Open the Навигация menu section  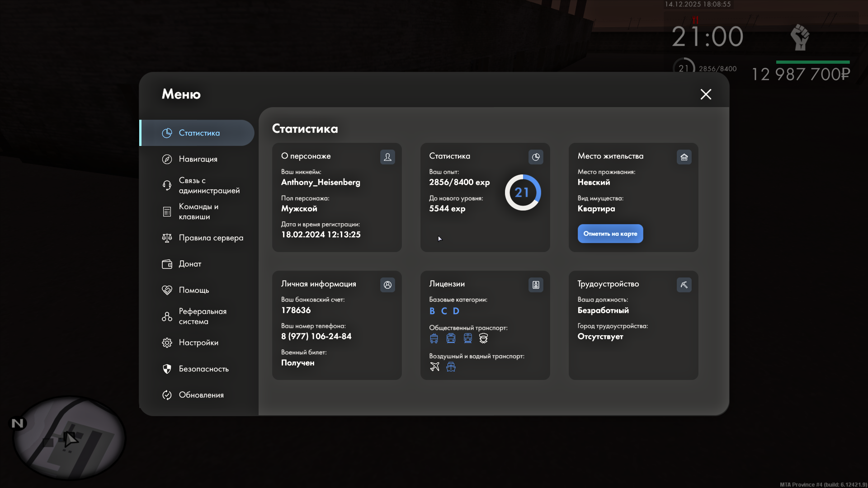point(198,159)
